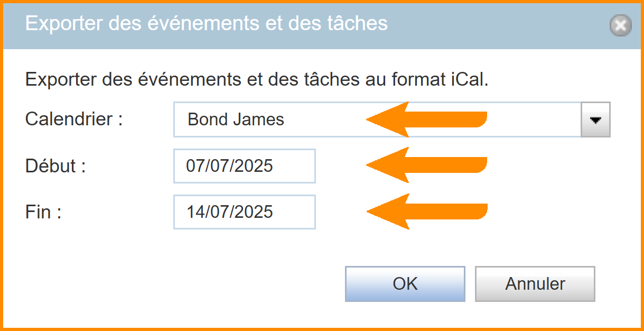This screenshot has width=644, height=331.
Task: Confirm export with OK button
Action: (x=405, y=284)
